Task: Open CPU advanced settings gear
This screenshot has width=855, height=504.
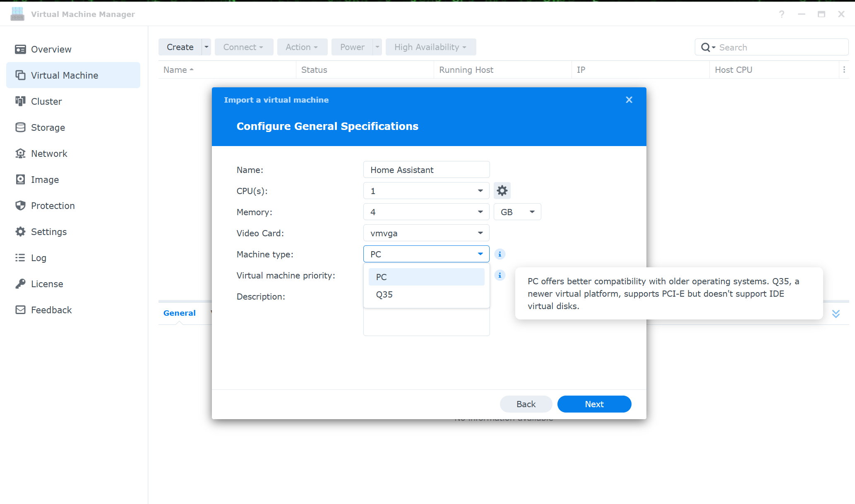Action: point(502,191)
